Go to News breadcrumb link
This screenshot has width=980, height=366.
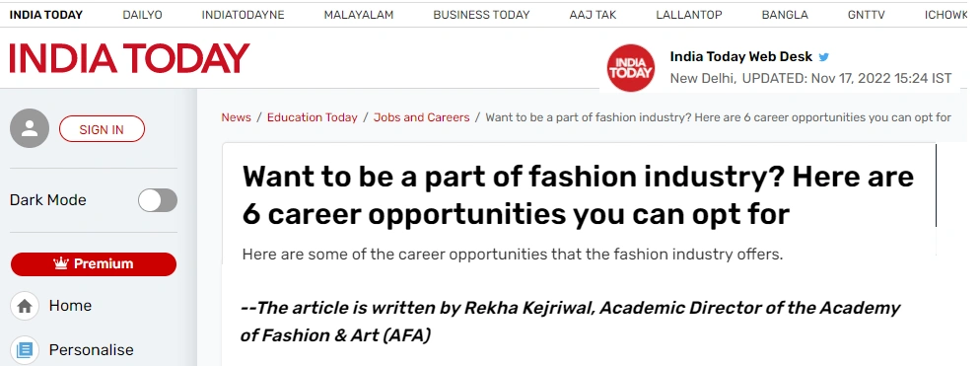point(237,117)
